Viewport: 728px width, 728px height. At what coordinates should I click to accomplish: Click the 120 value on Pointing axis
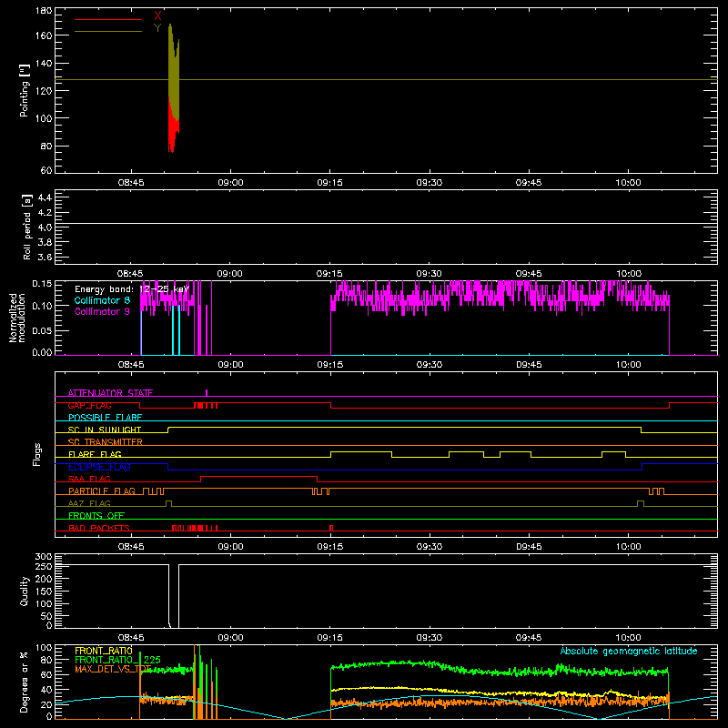click(44, 90)
